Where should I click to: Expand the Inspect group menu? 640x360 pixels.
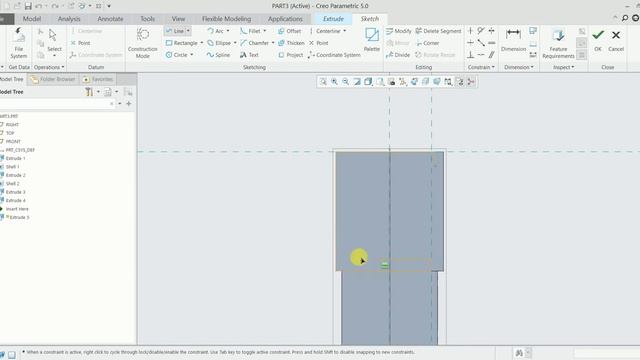(564, 67)
